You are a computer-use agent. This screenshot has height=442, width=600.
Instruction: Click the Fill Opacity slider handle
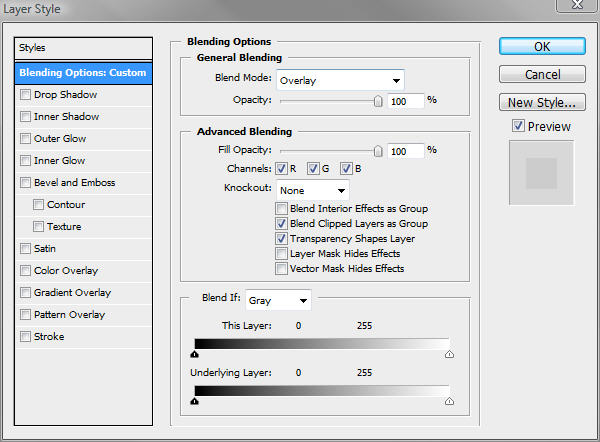(x=378, y=151)
